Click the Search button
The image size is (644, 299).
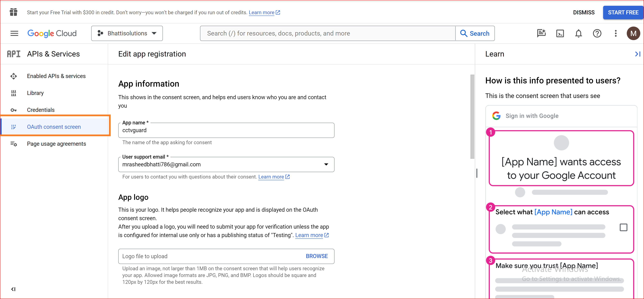point(475,33)
